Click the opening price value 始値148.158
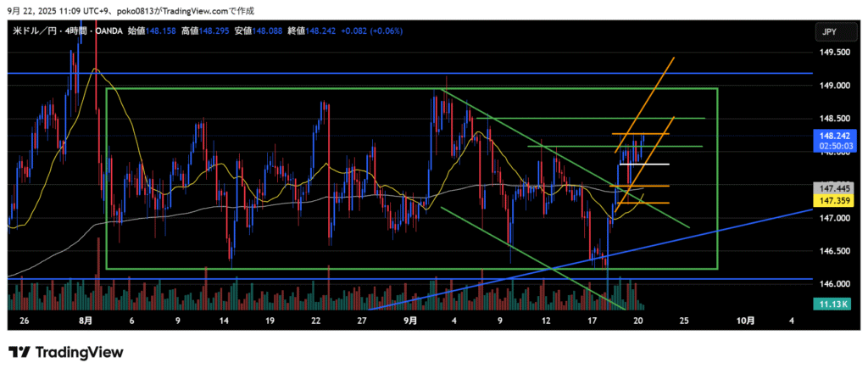Viewport: 868px width, 374px height. (x=148, y=31)
